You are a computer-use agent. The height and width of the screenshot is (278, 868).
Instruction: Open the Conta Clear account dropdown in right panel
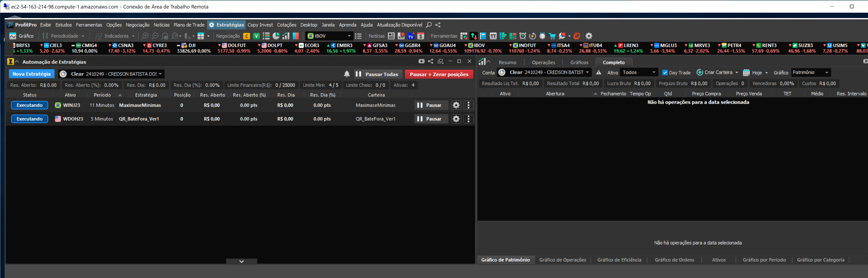pyautogui.click(x=545, y=72)
